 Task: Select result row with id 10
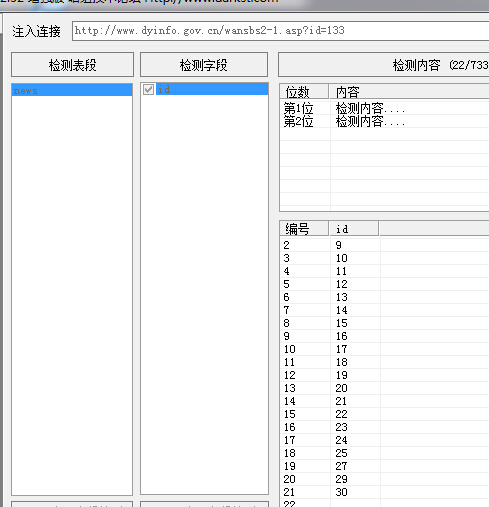coord(385,258)
